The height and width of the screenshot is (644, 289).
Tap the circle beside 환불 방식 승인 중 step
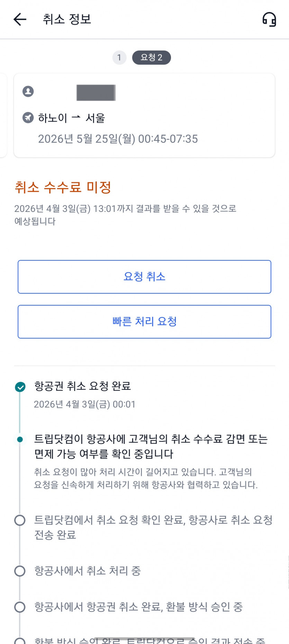coord(20,607)
